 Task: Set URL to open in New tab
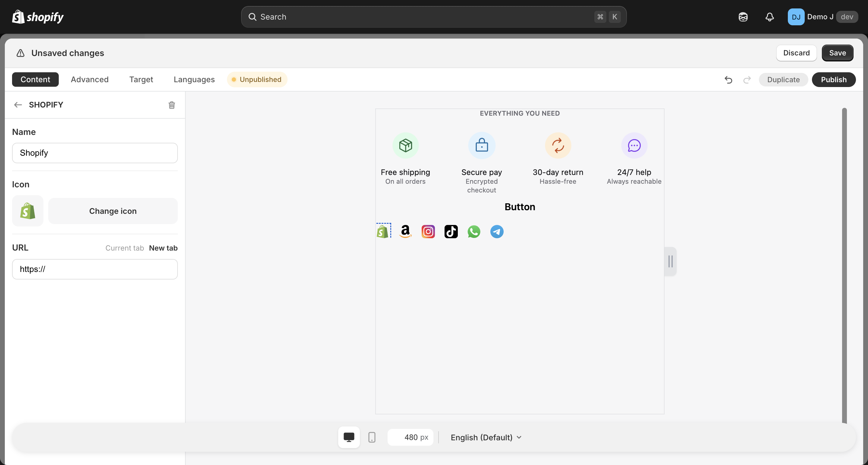pos(163,248)
